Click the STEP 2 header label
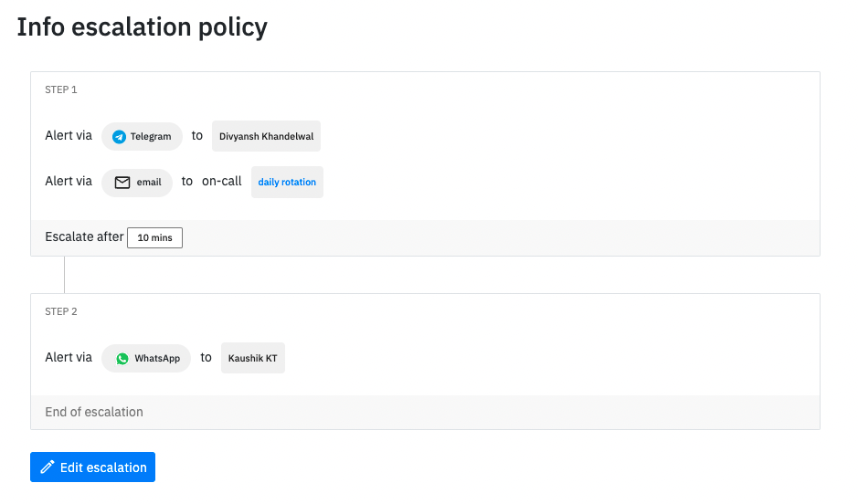This screenshot has height=504, width=858. [x=60, y=311]
